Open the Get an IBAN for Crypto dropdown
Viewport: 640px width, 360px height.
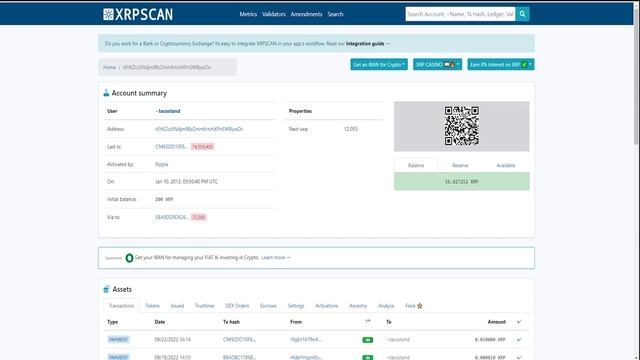pos(379,64)
